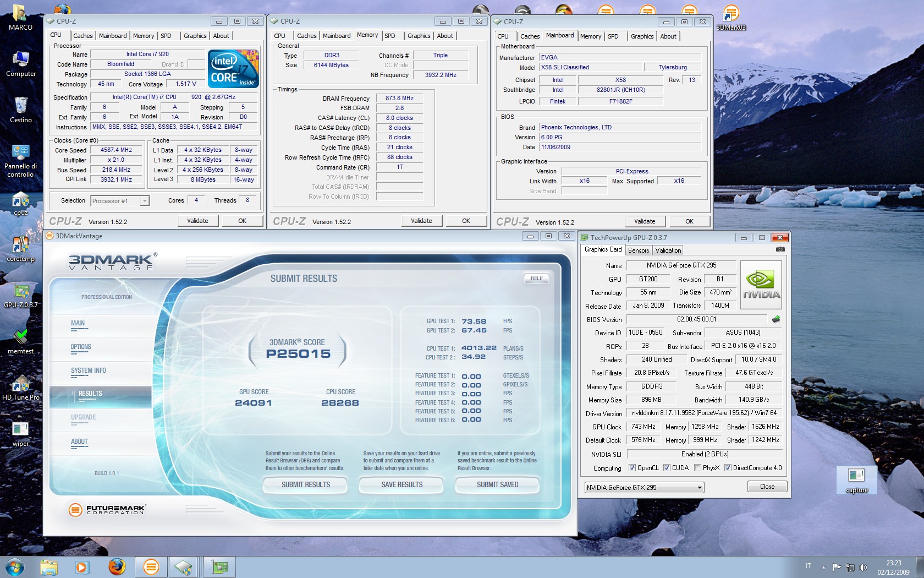Switch to 3DMark Vantage taskbar button
The image size is (924, 578).
pos(151,567)
